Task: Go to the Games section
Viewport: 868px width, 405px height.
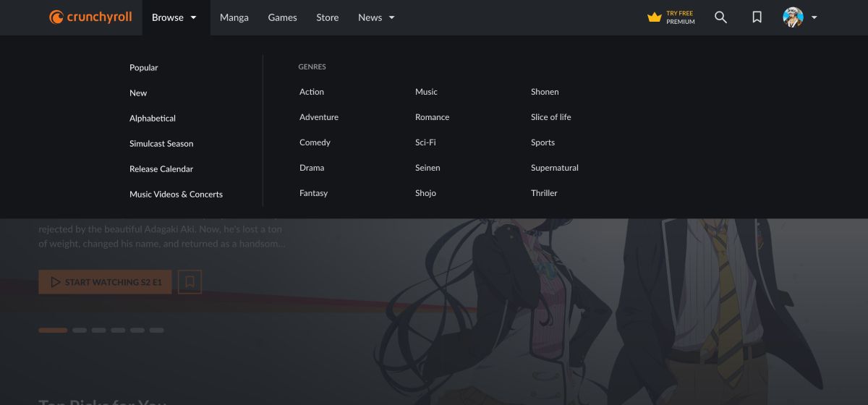Action: coord(282,17)
